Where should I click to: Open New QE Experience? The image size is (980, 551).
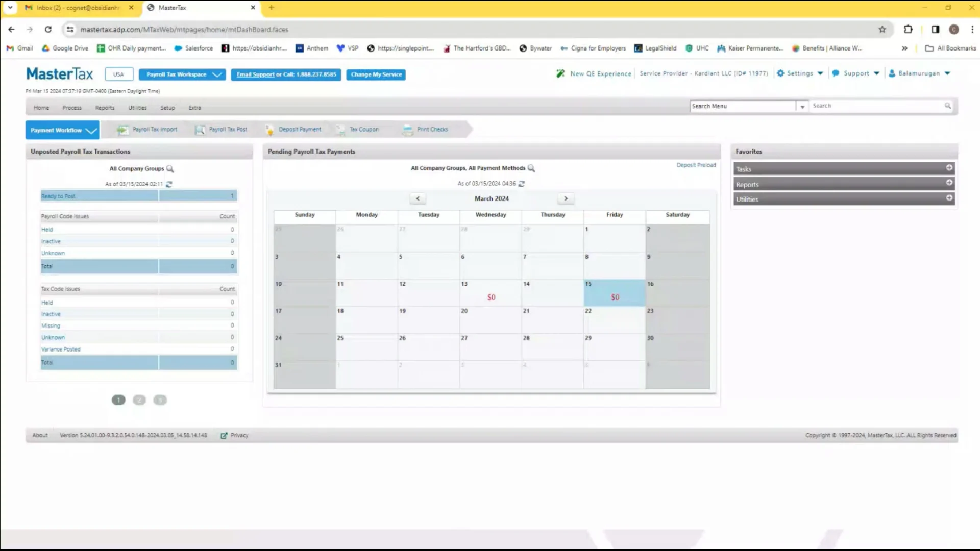coord(594,73)
